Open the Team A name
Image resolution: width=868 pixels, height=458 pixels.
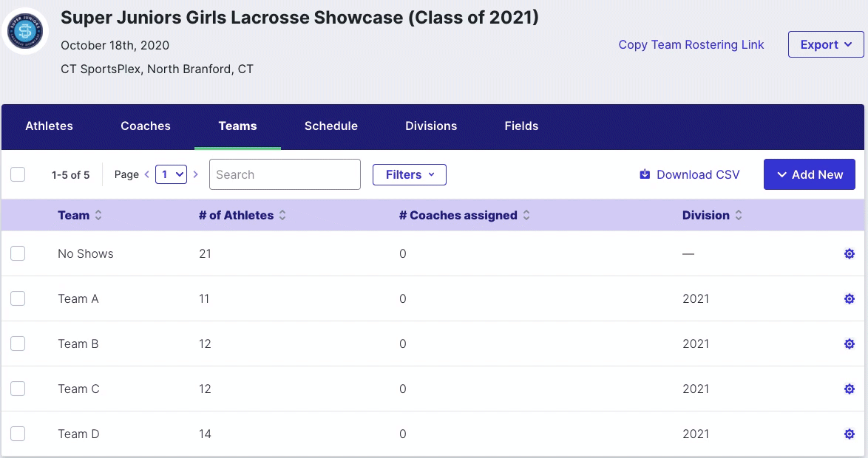tap(78, 298)
